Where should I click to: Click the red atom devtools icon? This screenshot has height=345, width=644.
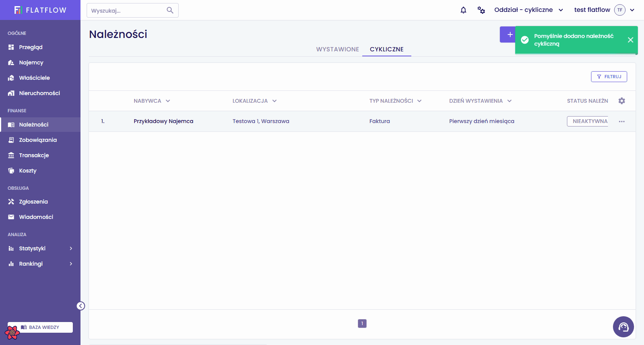click(x=12, y=333)
